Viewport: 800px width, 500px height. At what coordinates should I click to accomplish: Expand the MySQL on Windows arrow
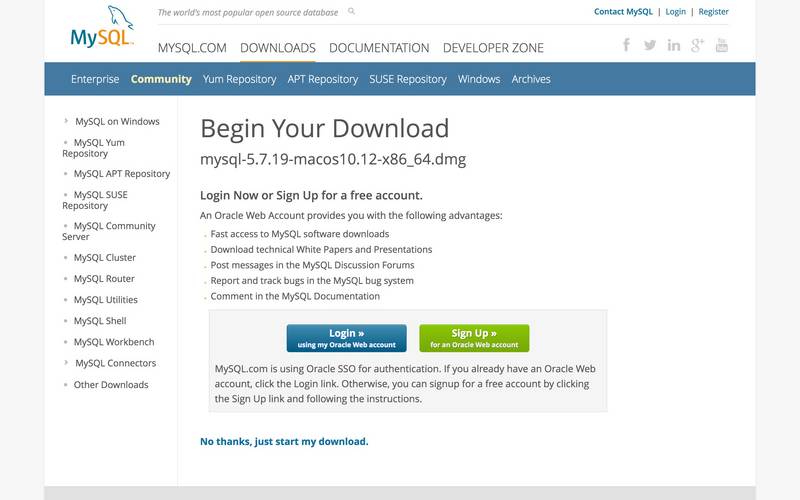coord(66,121)
